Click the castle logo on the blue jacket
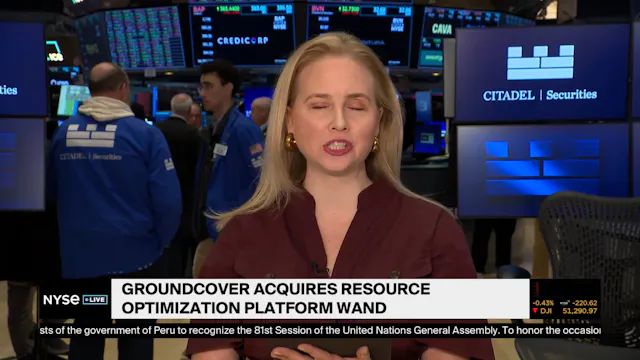The width and height of the screenshot is (640, 360). (91, 136)
